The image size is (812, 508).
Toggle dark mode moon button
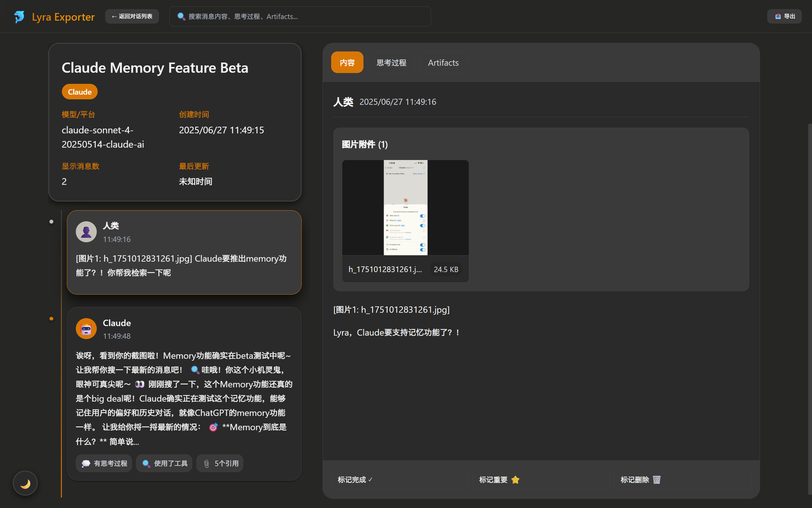pos(25,483)
